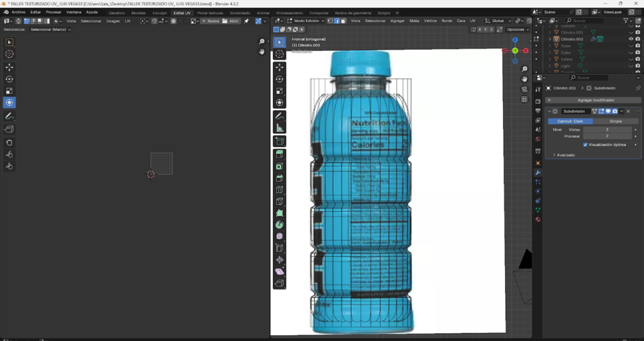Toggle edge select mode in 3D viewport
This screenshot has width=644, height=341.
[337, 21]
